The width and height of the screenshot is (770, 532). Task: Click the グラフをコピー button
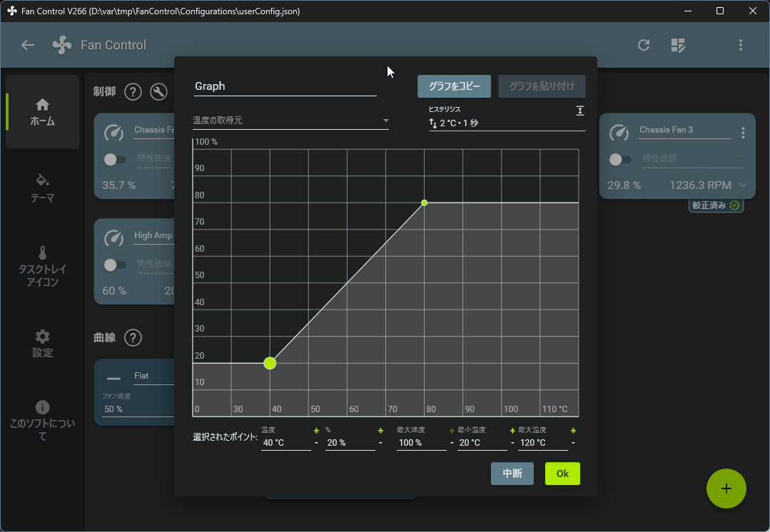coord(455,86)
